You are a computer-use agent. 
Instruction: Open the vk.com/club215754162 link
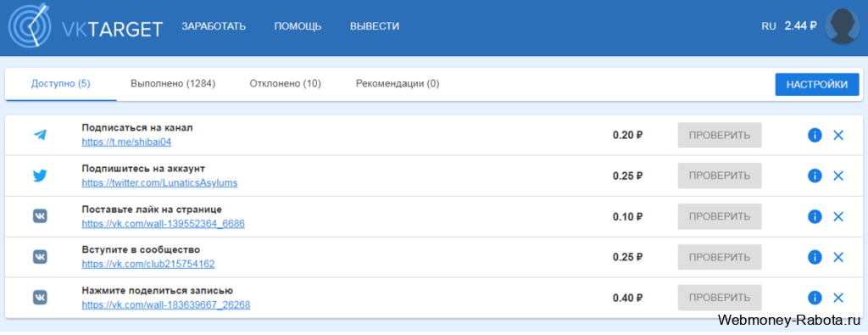[148, 264]
